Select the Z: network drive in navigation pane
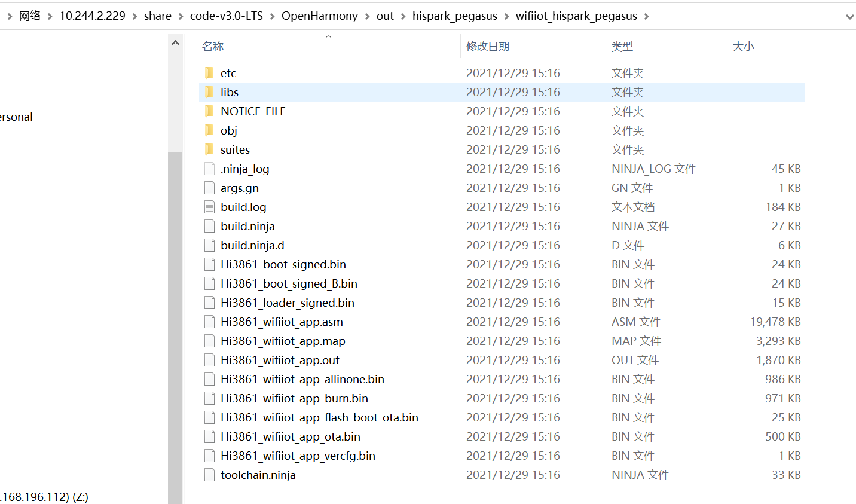856x504 pixels. point(44,497)
